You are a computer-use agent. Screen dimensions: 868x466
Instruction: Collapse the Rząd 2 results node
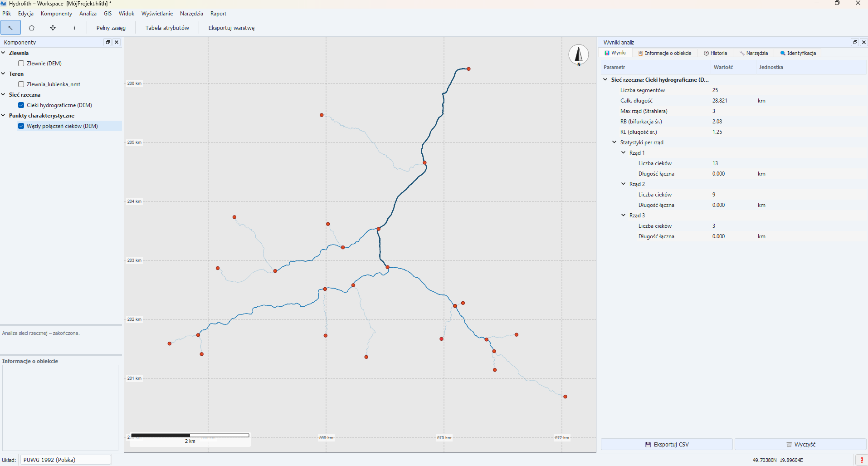pyautogui.click(x=624, y=184)
